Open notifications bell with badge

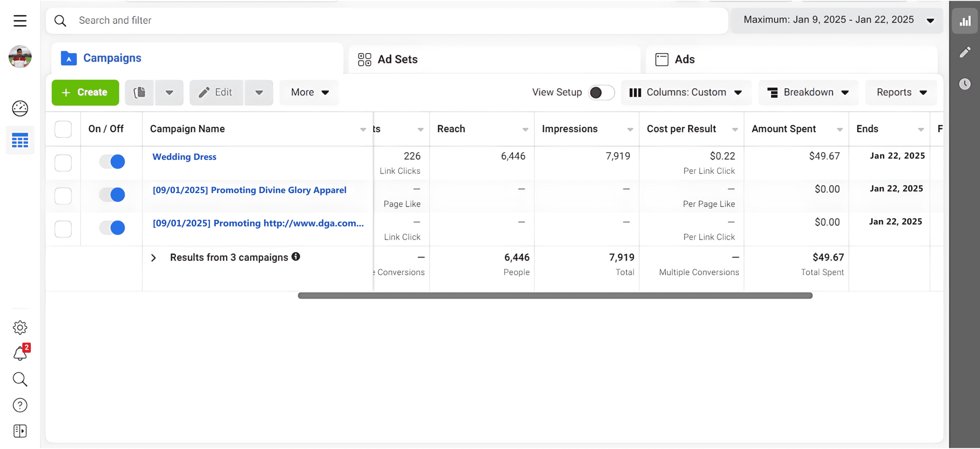pyautogui.click(x=20, y=353)
